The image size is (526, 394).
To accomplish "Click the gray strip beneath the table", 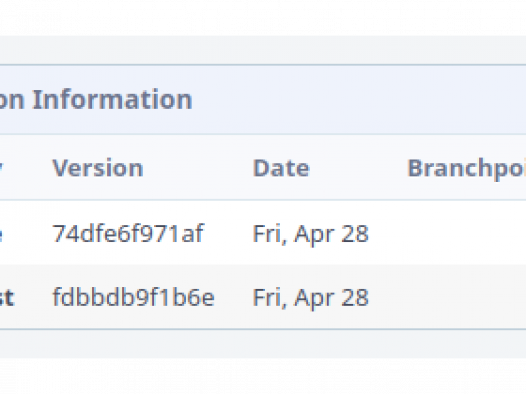I will [x=263, y=344].
